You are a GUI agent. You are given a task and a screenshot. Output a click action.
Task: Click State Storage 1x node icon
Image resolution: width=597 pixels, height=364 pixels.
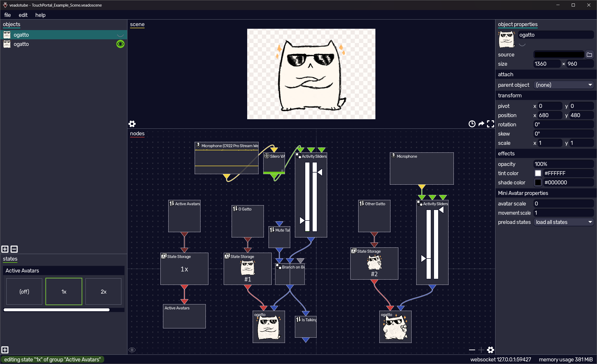tap(164, 256)
